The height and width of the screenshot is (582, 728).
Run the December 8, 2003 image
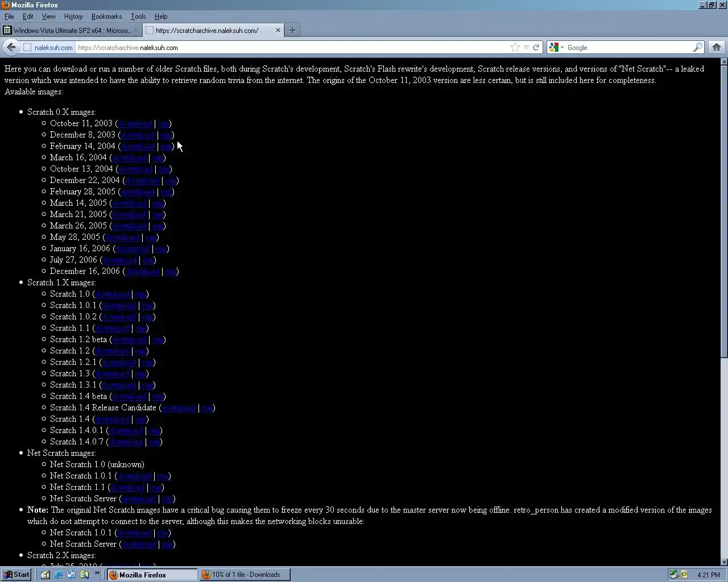point(166,135)
